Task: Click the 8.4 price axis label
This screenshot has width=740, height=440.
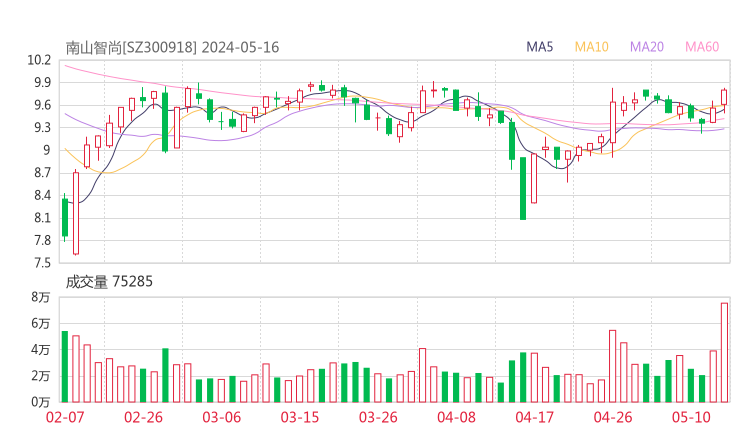Action: pyautogui.click(x=42, y=195)
